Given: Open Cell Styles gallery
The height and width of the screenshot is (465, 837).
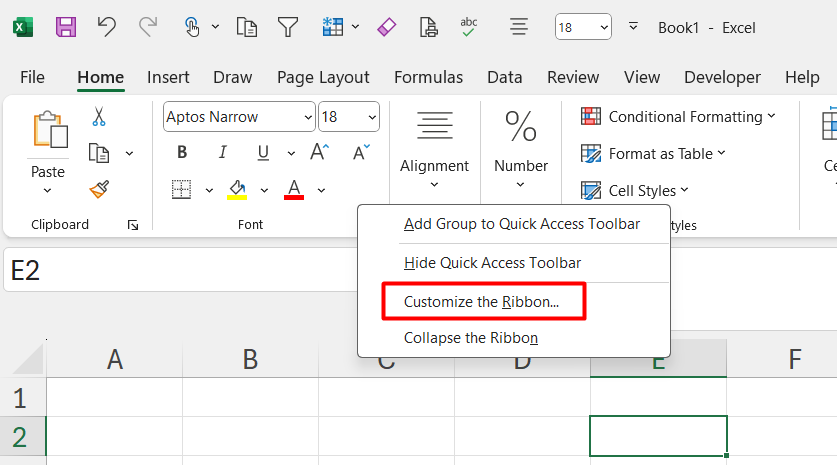Looking at the screenshot, I should (634, 191).
